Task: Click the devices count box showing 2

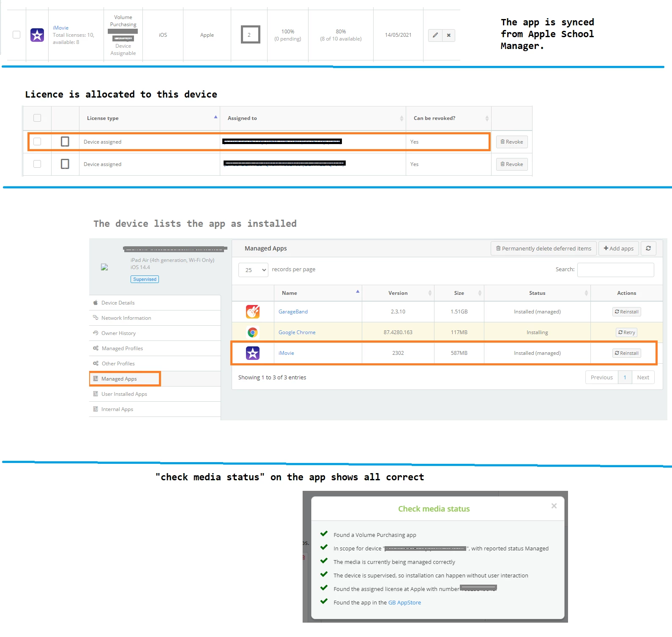Action: click(250, 35)
